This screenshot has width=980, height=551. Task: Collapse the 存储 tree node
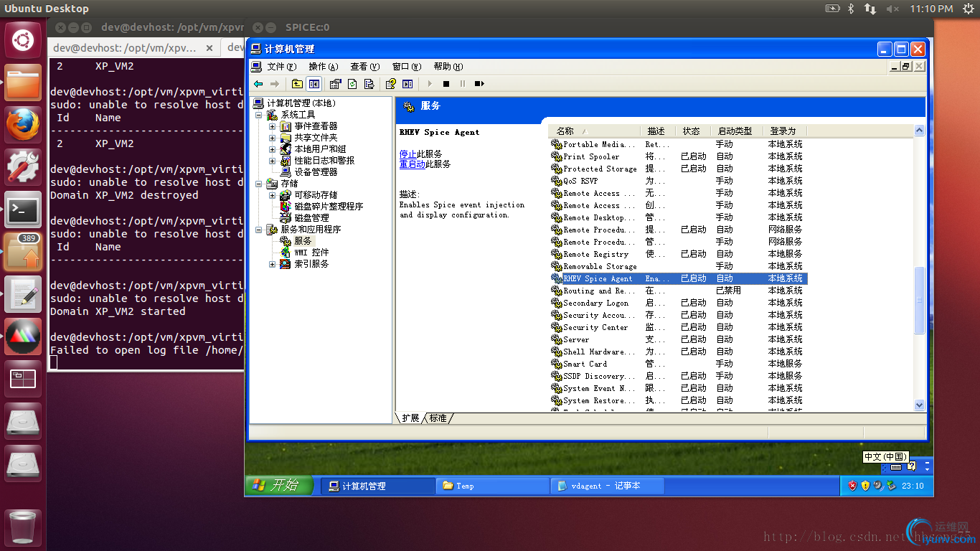coord(259,184)
